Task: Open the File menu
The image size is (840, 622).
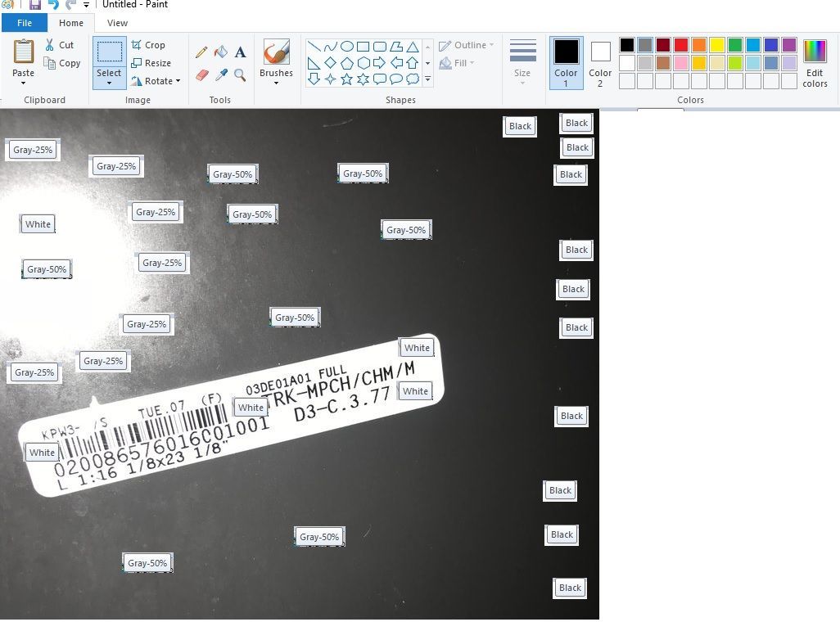Action: (25, 23)
